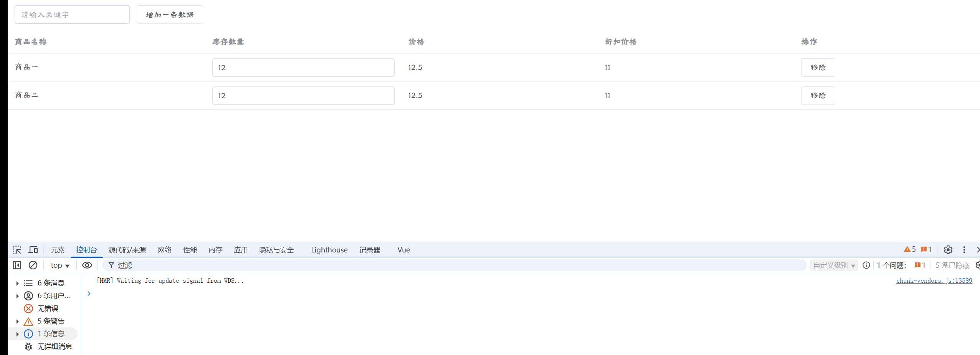Image resolution: width=980 pixels, height=355 pixels.
Task: Toggle the device toolbar icon
Action: point(33,250)
